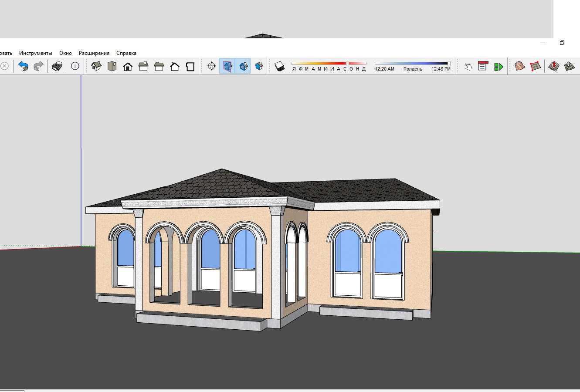Click the Undo arrow icon
Image resolution: width=580 pixels, height=392 pixels.
pyautogui.click(x=23, y=66)
